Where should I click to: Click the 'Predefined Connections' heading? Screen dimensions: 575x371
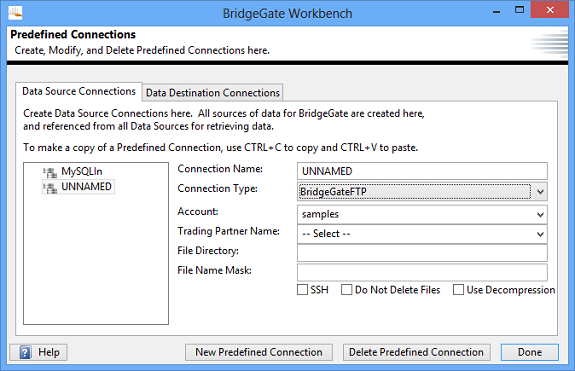[73, 34]
